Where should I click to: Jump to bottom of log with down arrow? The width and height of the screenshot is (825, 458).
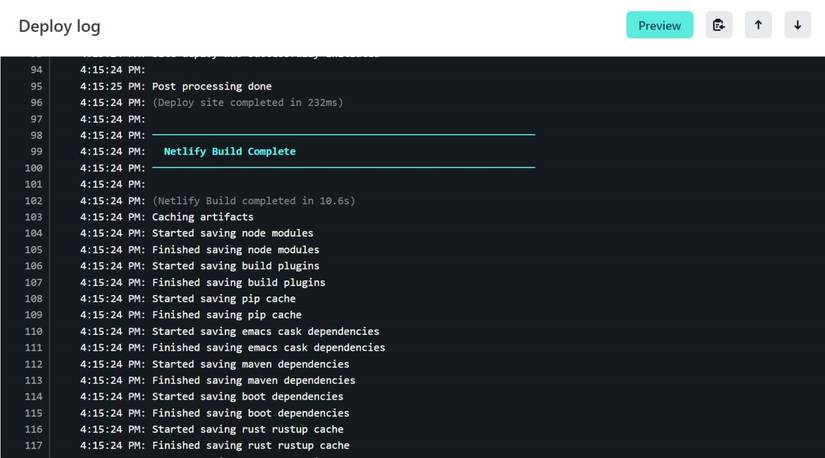798,25
